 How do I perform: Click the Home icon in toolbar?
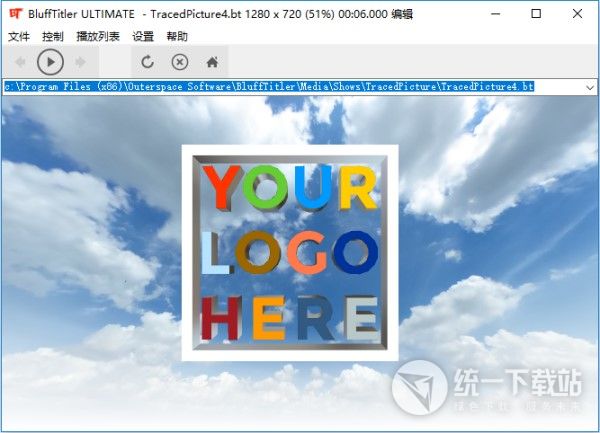(x=211, y=62)
